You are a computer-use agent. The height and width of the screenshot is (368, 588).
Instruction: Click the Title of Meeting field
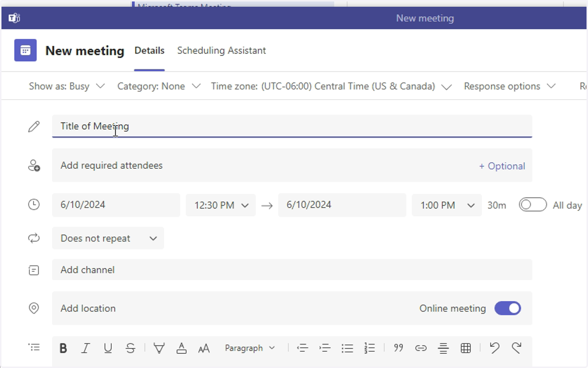tap(292, 126)
